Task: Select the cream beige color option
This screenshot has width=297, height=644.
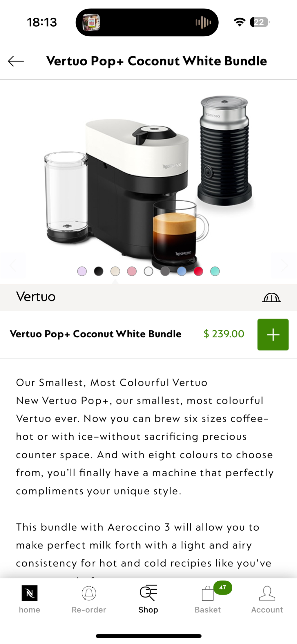Action: coord(115,271)
